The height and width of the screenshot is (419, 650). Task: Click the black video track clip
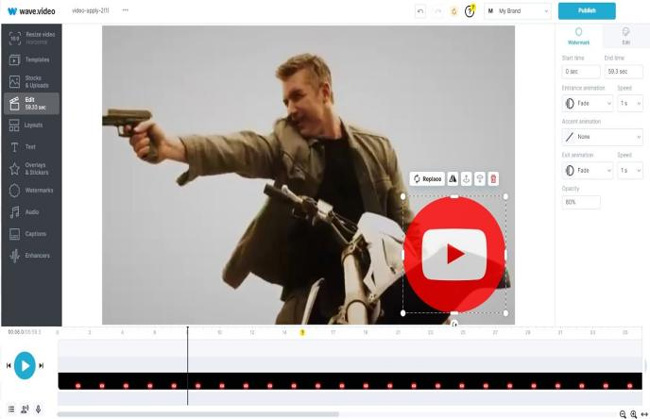tap(350, 381)
